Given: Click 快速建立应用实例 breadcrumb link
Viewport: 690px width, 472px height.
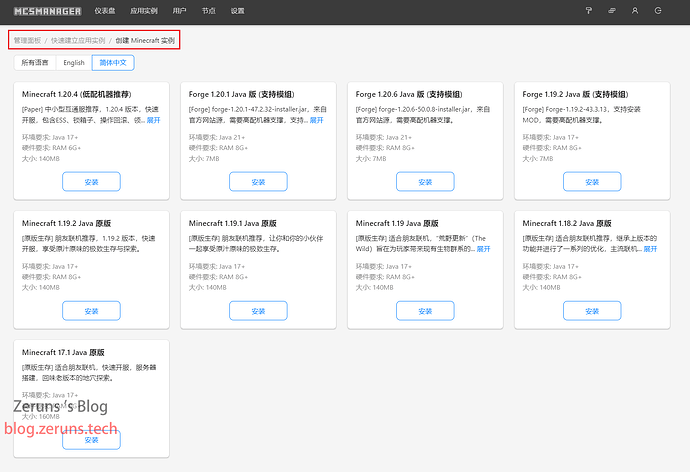Looking at the screenshot, I should (78, 40).
